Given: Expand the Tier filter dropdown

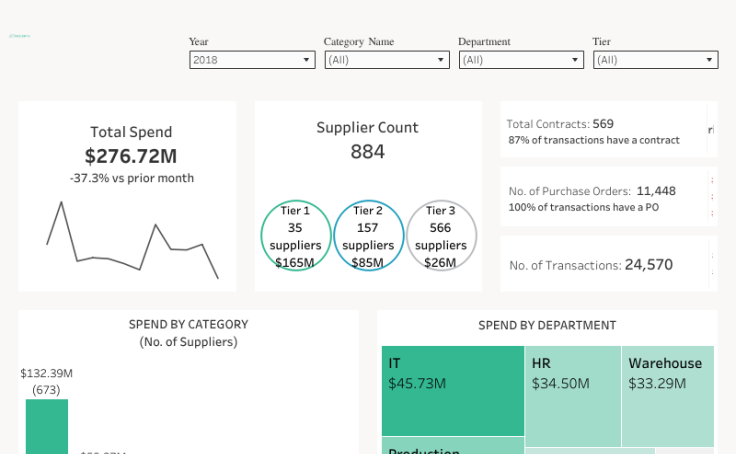Looking at the screenshot, I should (655, 60).
